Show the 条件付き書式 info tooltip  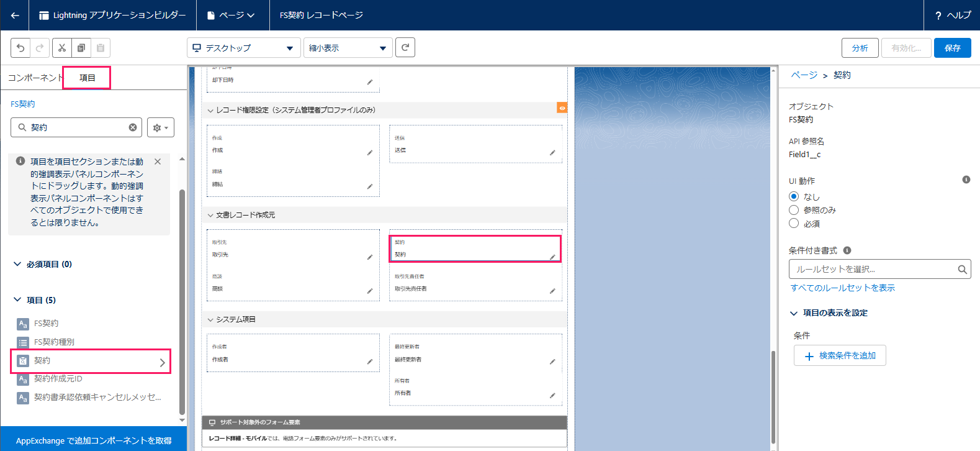click(x=847, y=250)
